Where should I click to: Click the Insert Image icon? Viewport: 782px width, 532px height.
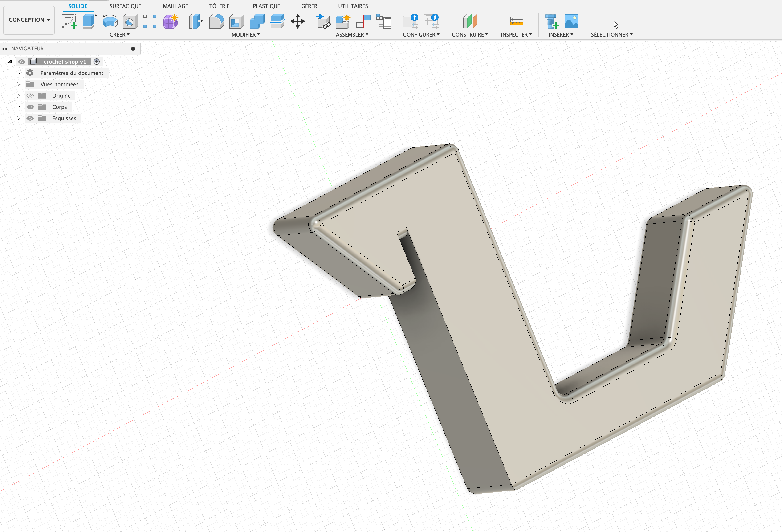click(571, 21)
